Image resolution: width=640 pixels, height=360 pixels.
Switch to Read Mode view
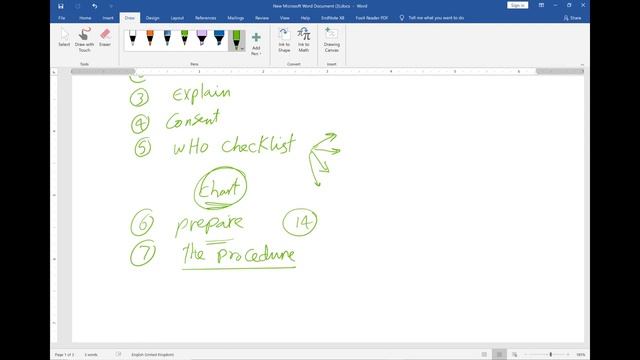click(484, 354)
